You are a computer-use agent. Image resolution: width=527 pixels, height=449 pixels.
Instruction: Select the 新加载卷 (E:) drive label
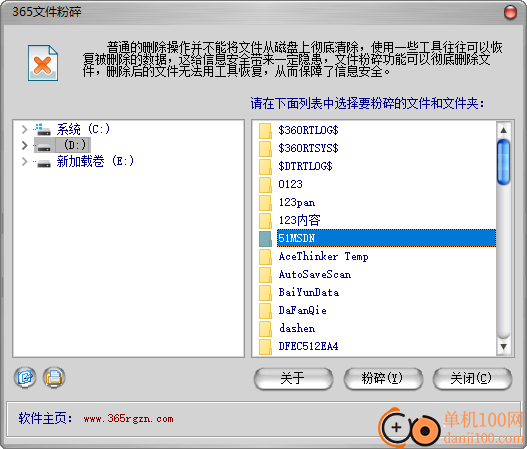point(95,161)
